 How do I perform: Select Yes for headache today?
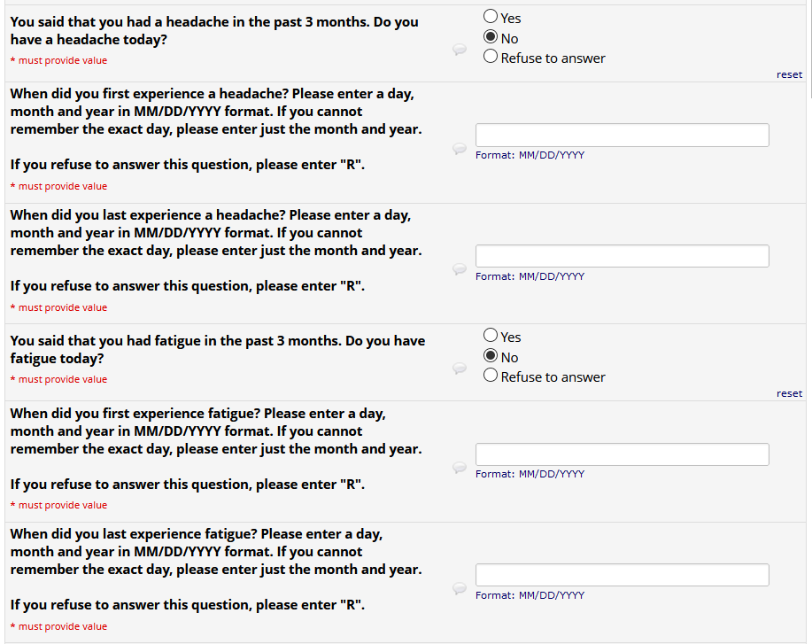pos(491,16)
